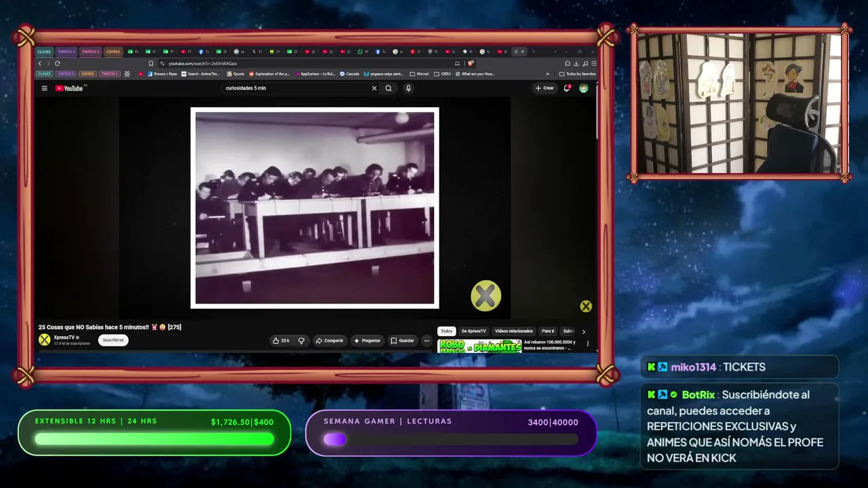The width and height of the screenshot is (868, 488).
Task: Open the Crear button
Action: coord(545,88)
